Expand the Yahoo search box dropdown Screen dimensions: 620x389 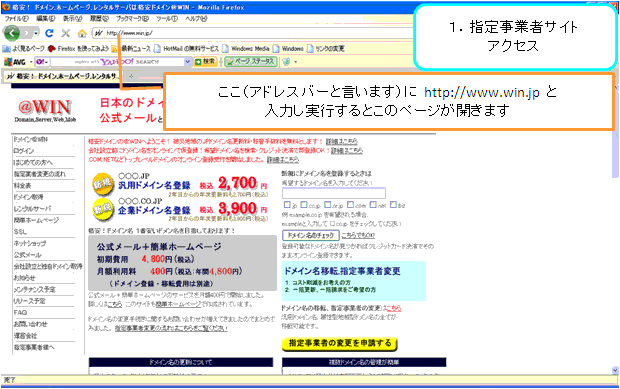[187, 62]
